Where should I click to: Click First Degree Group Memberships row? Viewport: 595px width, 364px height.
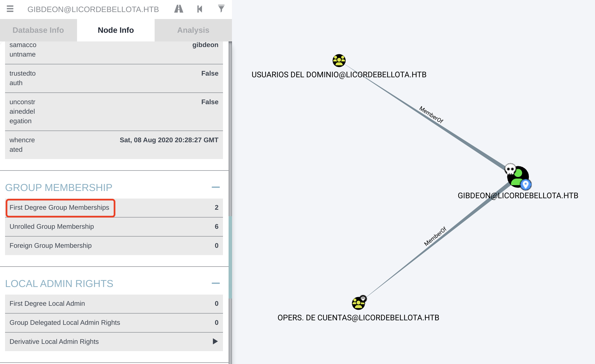coord(59,207)
